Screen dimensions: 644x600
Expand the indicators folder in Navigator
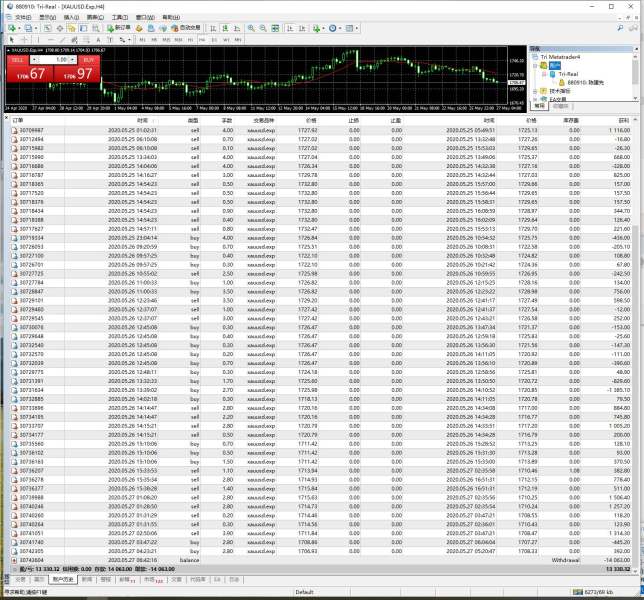[536, 91]
